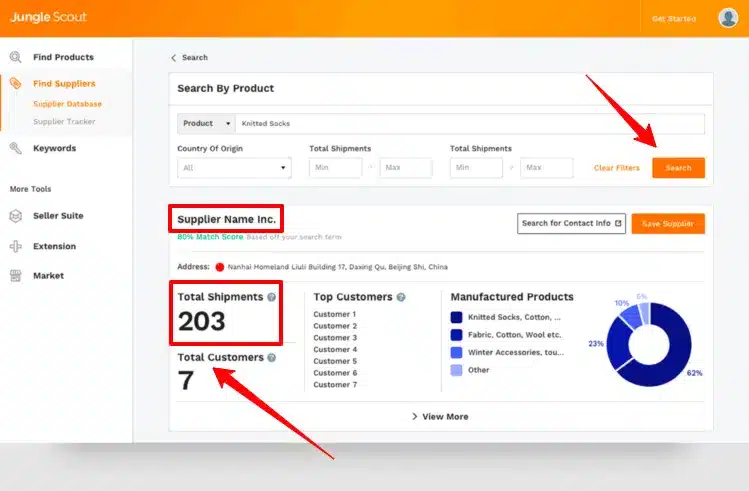
Task: Open the Product search type dropdown
Action: click(206, 124)
